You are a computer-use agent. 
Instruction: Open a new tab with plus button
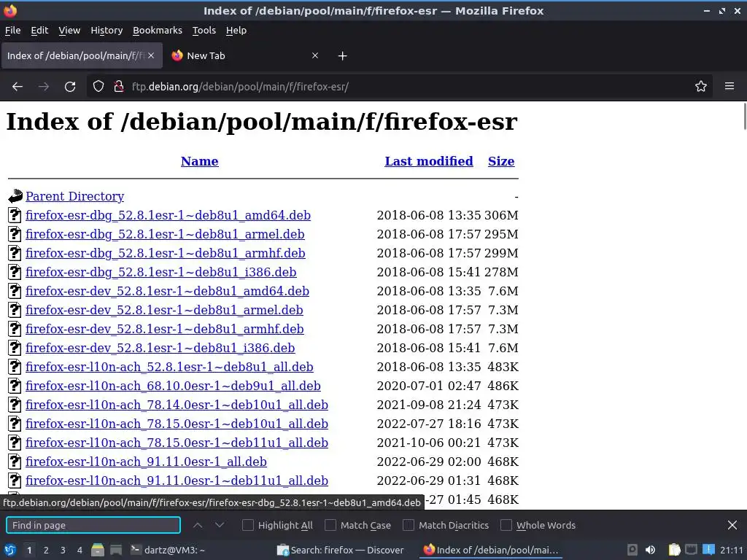point(342,55)
